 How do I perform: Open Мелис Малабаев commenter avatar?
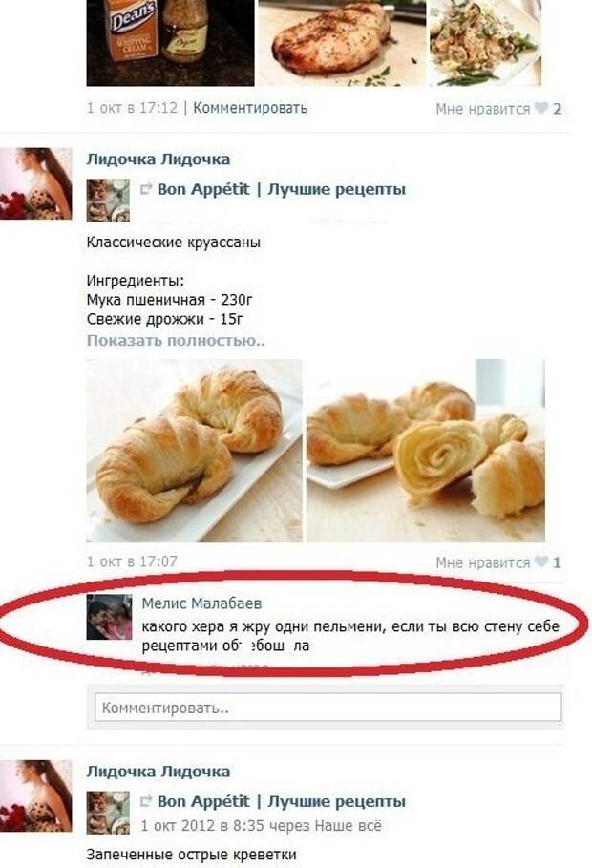[109, 617]
